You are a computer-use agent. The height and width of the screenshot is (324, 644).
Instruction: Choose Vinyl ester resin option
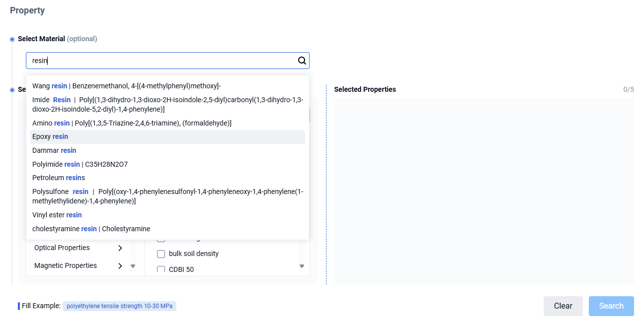57,215
